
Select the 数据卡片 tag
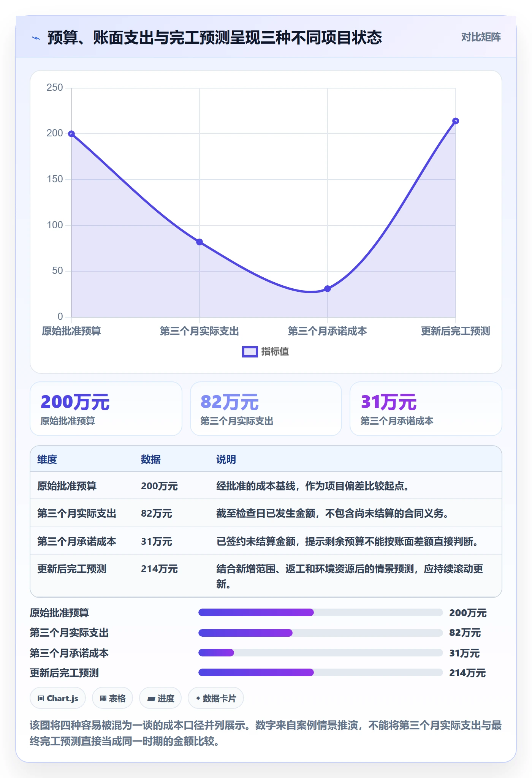tap(216, 698)
